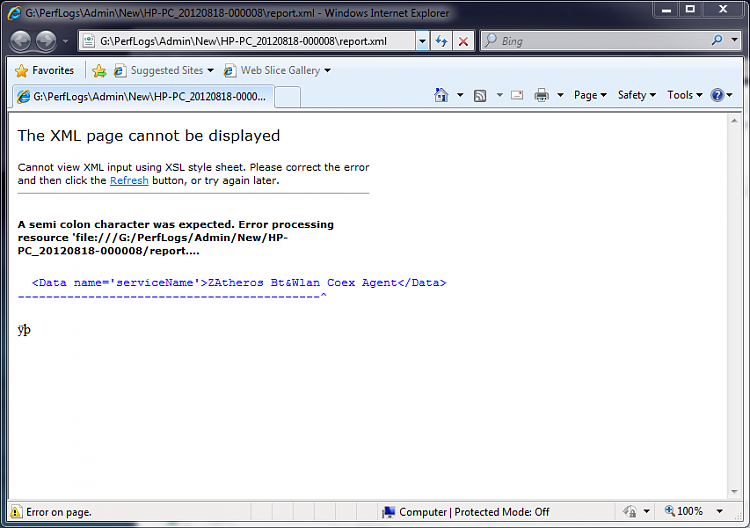Click the 'A semi colon character was expected' error text

(x=176, y=238)
